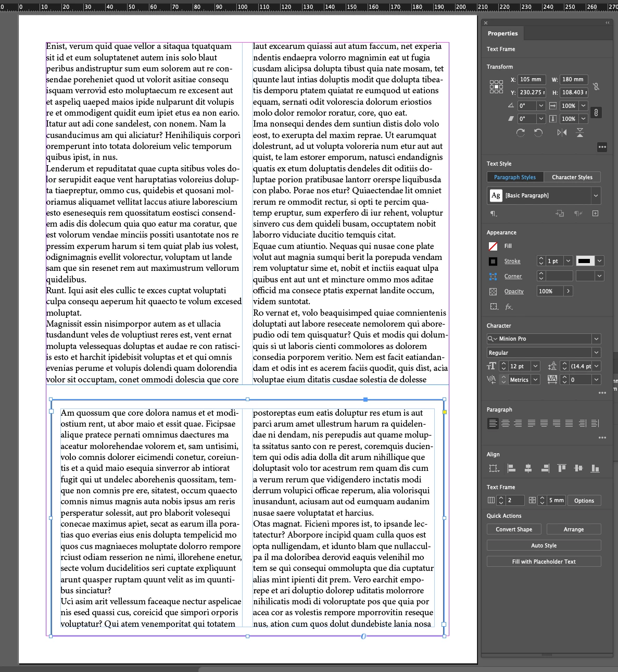
Task: Open text frame Options button
Action: point(584,500)
